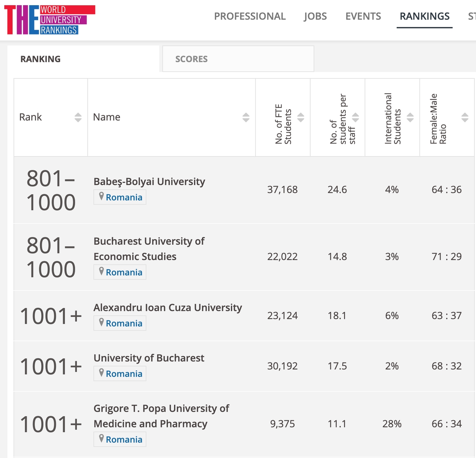
Task: Go to the Jobs section
Action: [315, 16]
